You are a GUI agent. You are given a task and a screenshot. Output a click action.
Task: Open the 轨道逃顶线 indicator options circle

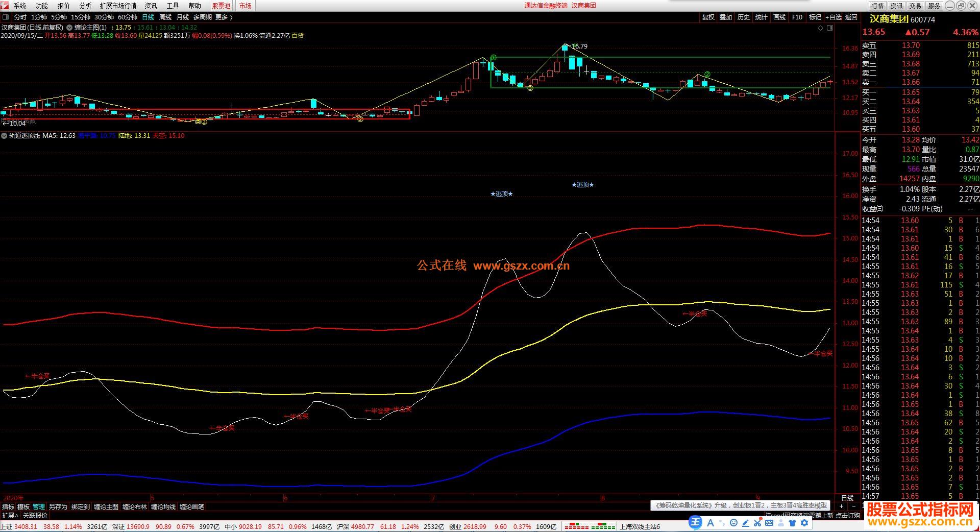[5, 136]
